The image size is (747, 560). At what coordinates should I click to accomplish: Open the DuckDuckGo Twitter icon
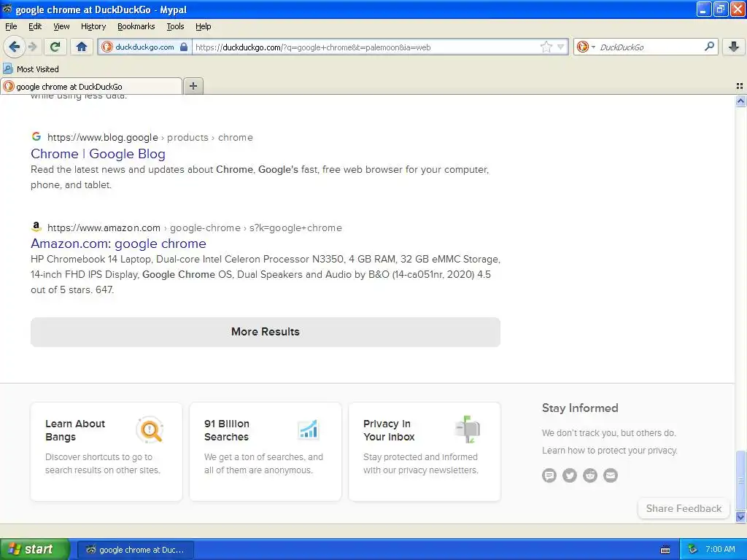570,475
